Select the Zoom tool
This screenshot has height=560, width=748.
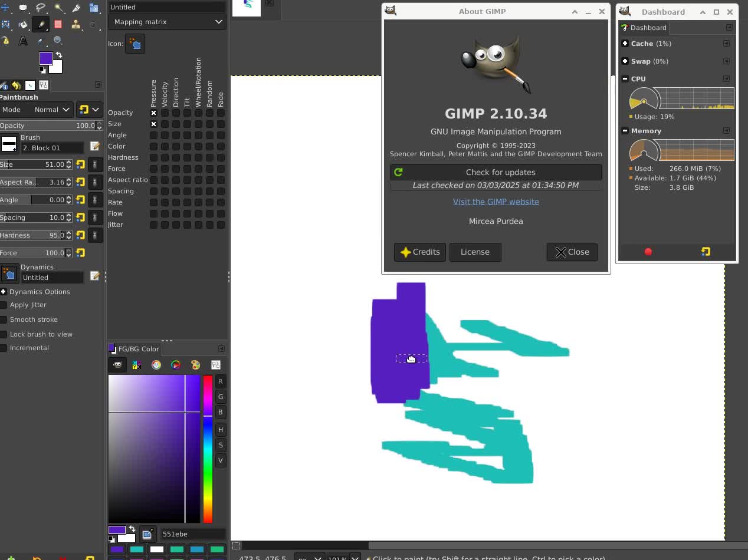click(x=57, y=41)
